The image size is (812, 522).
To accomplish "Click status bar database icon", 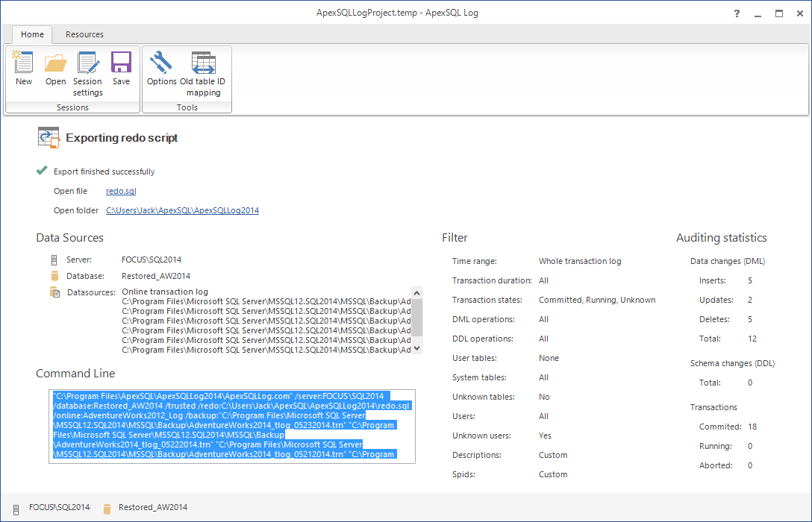I will (107, 509).
